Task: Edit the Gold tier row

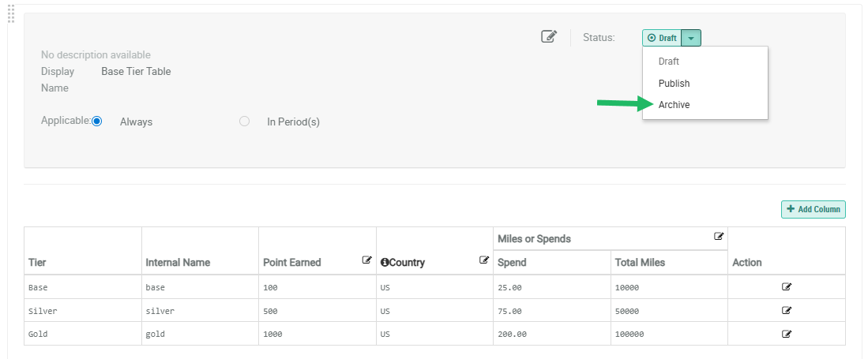Action: tap(787, 334)
